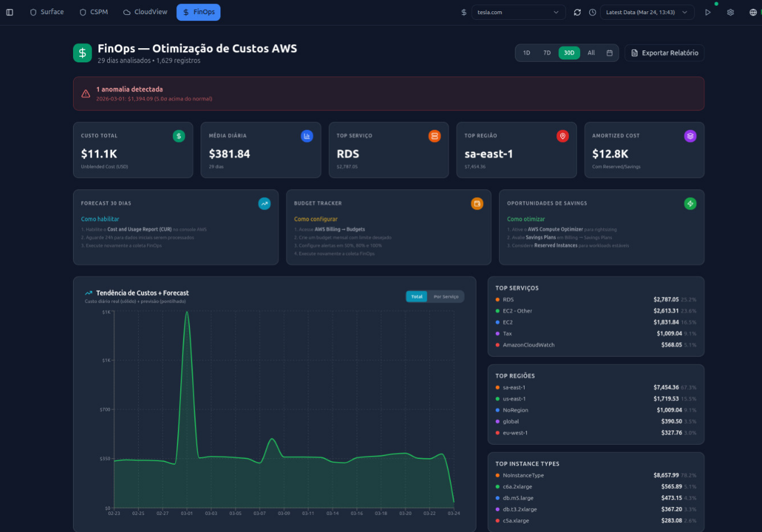Click the refresh data icon

coord(577,12)
